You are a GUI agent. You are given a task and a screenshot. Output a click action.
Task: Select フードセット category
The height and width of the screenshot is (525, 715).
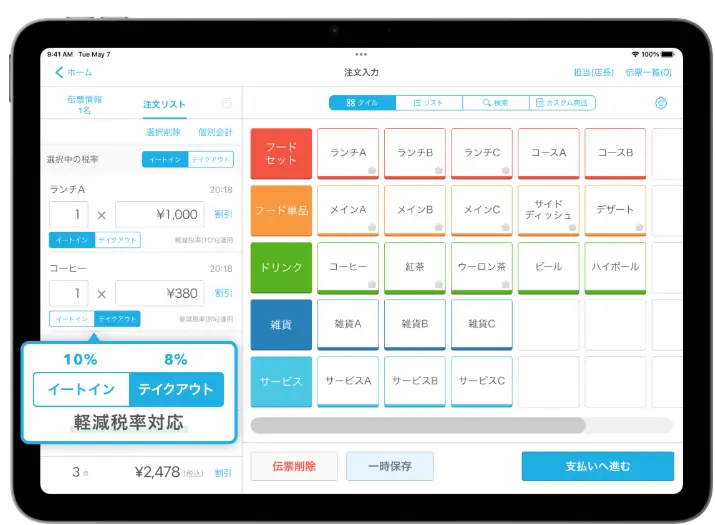[281, 154]
